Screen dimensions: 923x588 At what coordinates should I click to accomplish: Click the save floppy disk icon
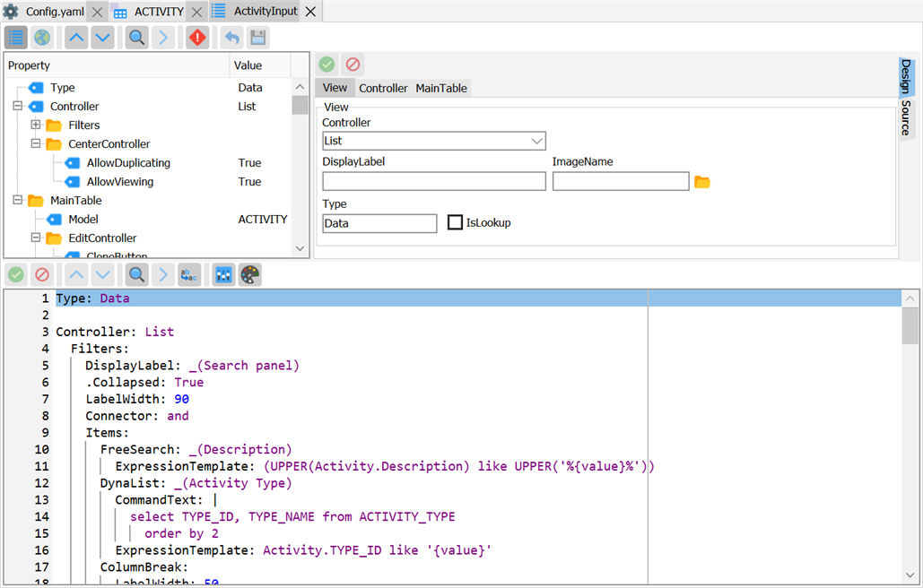pyautogui.click(x=257, y=38)
